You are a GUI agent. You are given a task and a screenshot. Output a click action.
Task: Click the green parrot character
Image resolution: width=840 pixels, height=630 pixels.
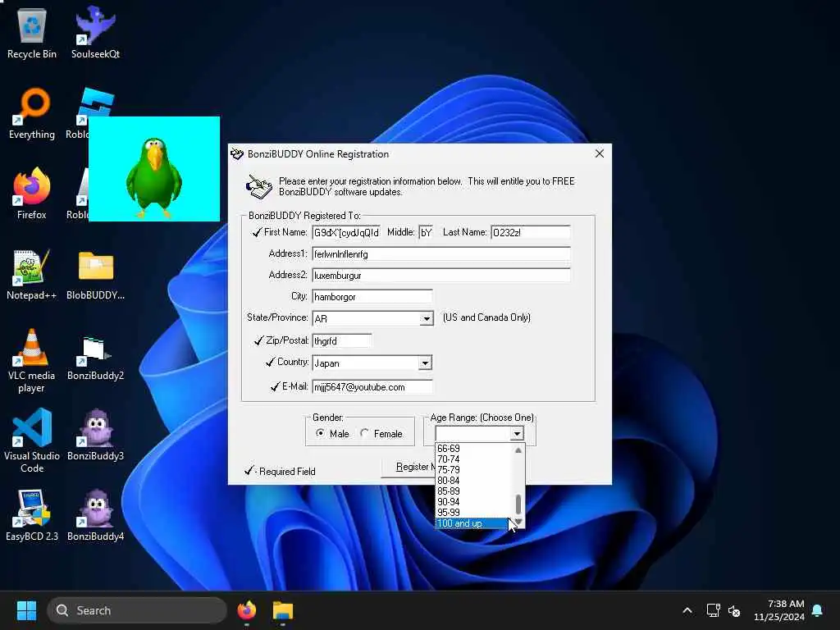coord(153,178)
